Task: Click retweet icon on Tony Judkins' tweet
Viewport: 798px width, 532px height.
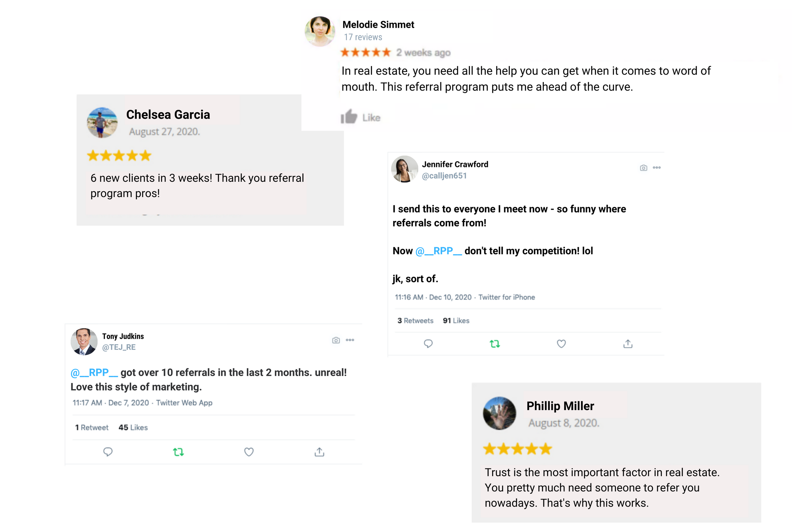Action: (178, 452)
